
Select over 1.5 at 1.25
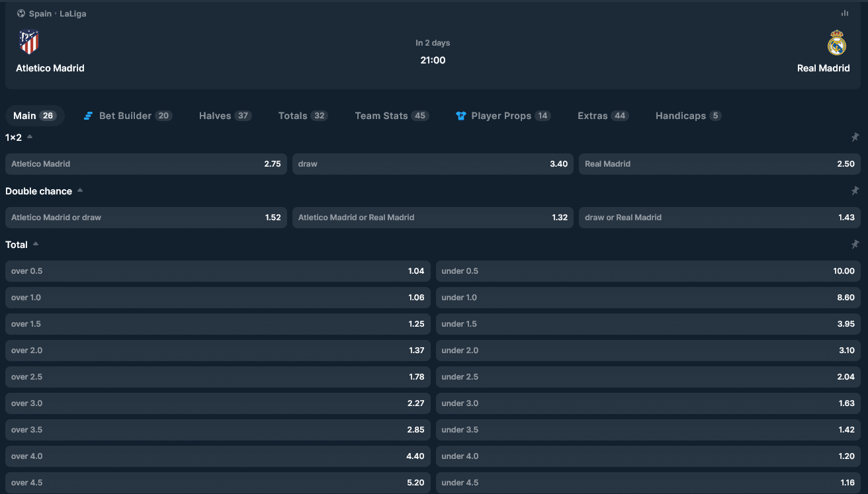(x=218, y=324)
